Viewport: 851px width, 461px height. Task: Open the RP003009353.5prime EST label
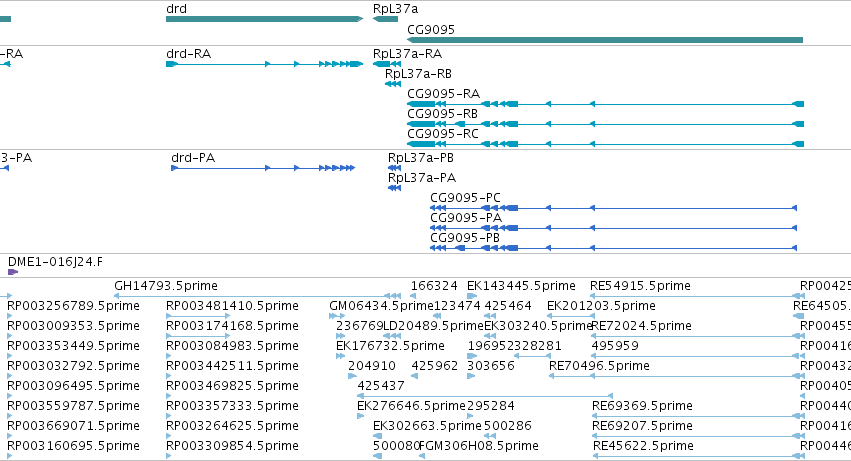pyautogui.click(x=73, y=326)
